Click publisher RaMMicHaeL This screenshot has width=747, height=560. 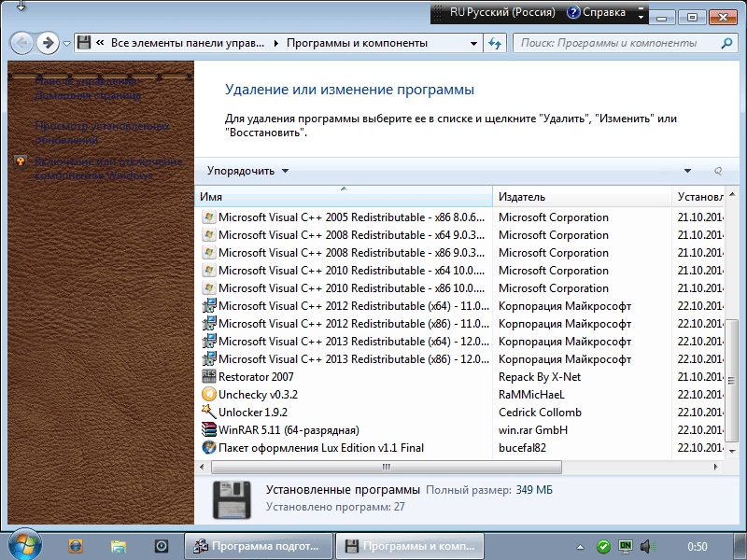coord(531,394)
